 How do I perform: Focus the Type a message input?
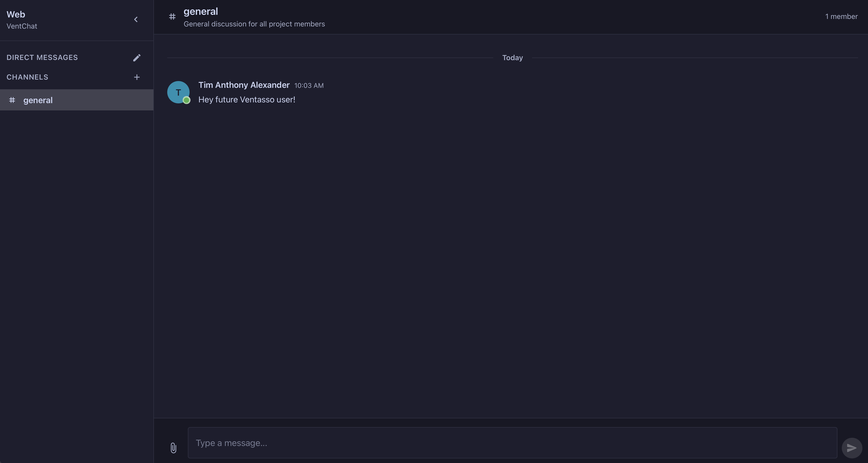[x=512, y=443]
